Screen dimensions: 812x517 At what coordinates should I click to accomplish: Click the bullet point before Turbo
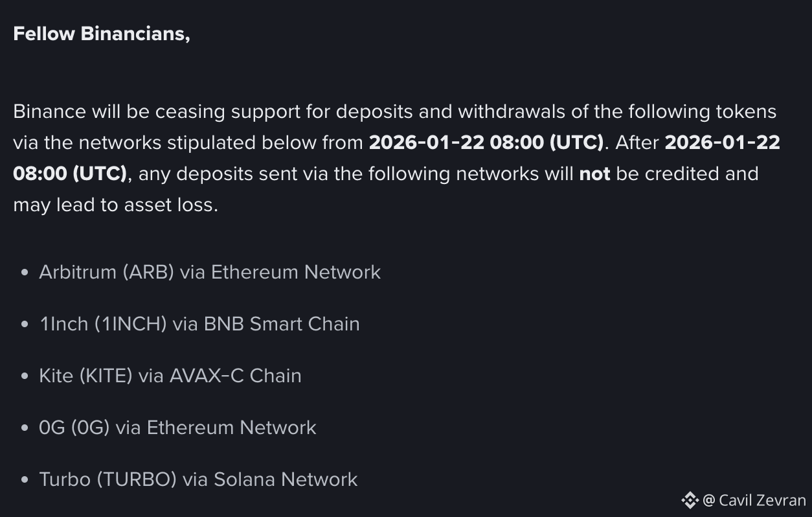click(x=25, y=480)
